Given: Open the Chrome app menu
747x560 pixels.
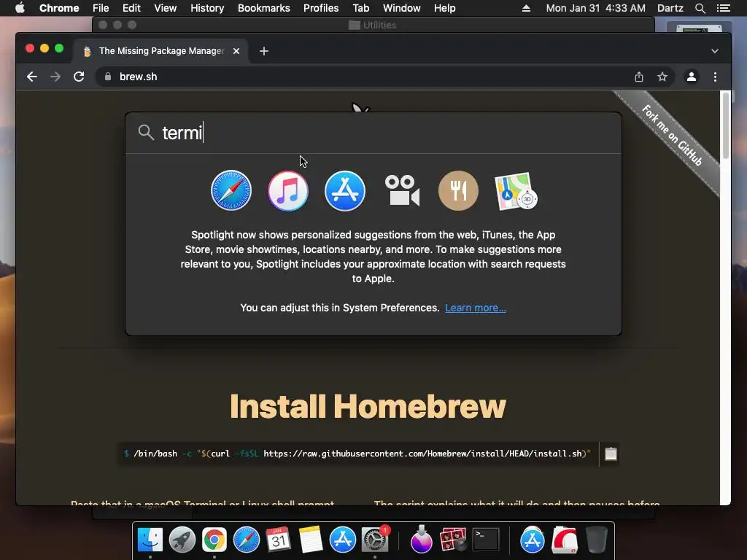Looking at the screenshot, I should [x=59, y=8].
